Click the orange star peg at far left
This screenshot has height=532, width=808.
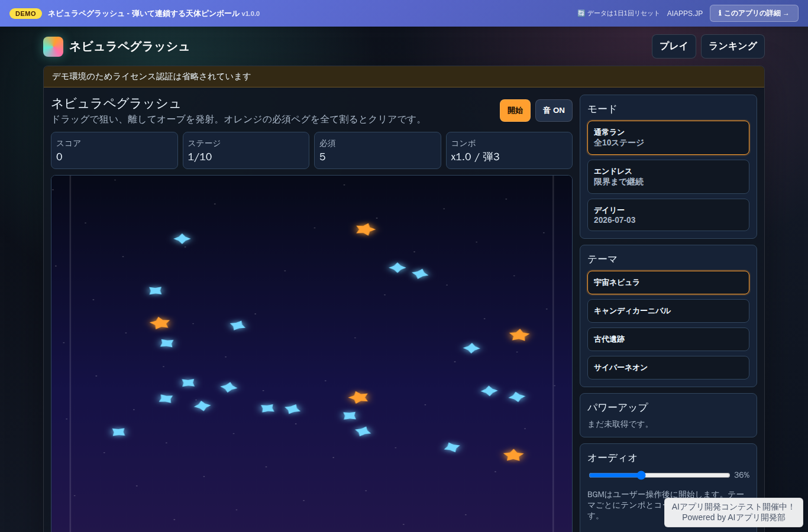tap(160, 323)
